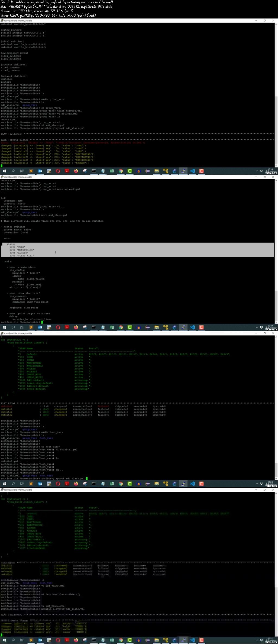The width and height of the screenshot is (278, 644).
Task: Show hidden tray icons chevron, frame 00:12:54
Action: (x=257, y=640)
